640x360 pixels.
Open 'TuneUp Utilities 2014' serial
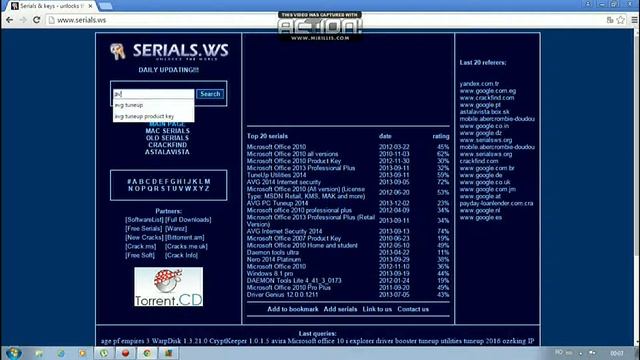[x=276, y=175]
